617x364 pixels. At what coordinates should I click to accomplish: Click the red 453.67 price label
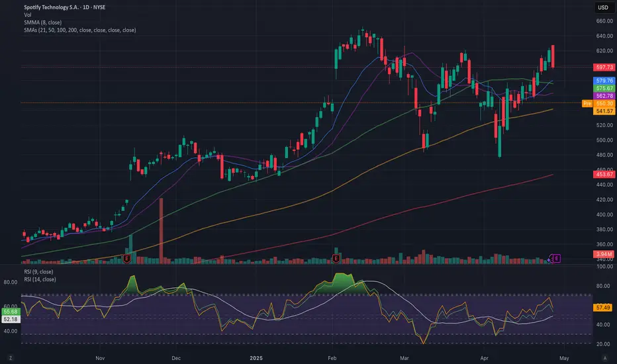604,174
